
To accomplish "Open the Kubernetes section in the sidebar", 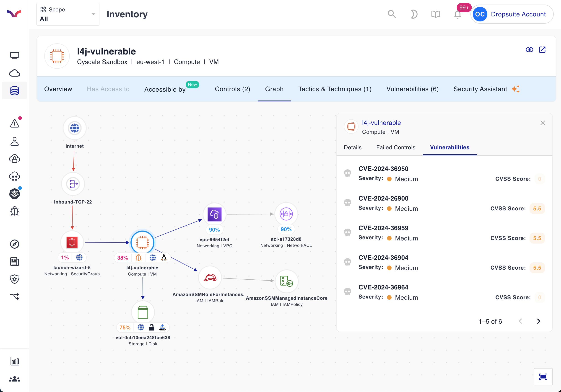I will point(14,194).
